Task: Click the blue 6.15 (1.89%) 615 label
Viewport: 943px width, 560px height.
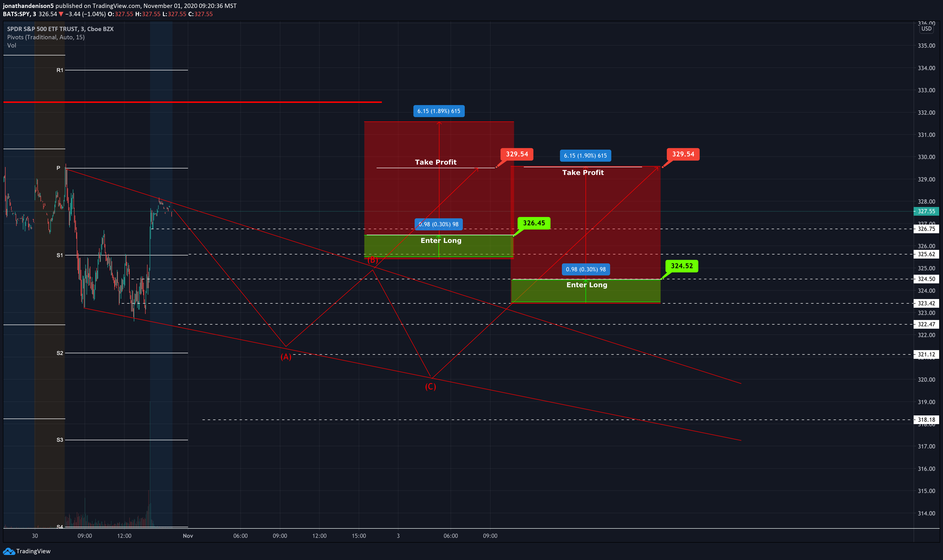Action: point(439,111)
